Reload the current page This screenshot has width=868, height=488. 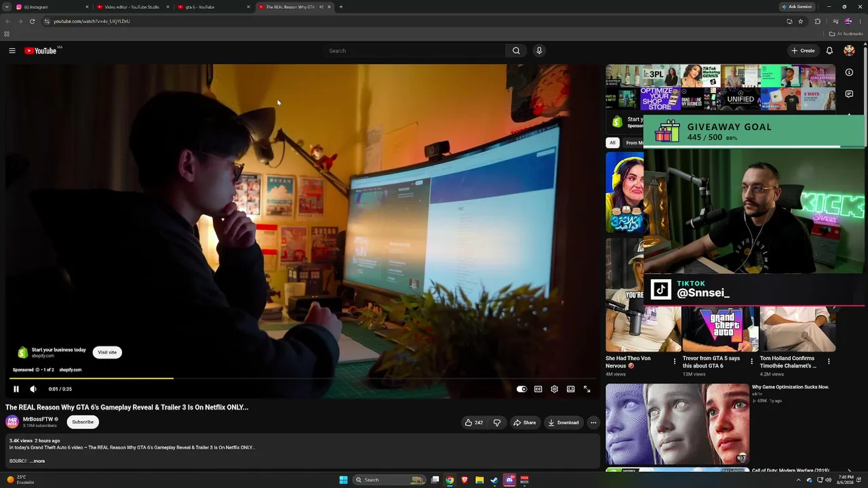32,21
